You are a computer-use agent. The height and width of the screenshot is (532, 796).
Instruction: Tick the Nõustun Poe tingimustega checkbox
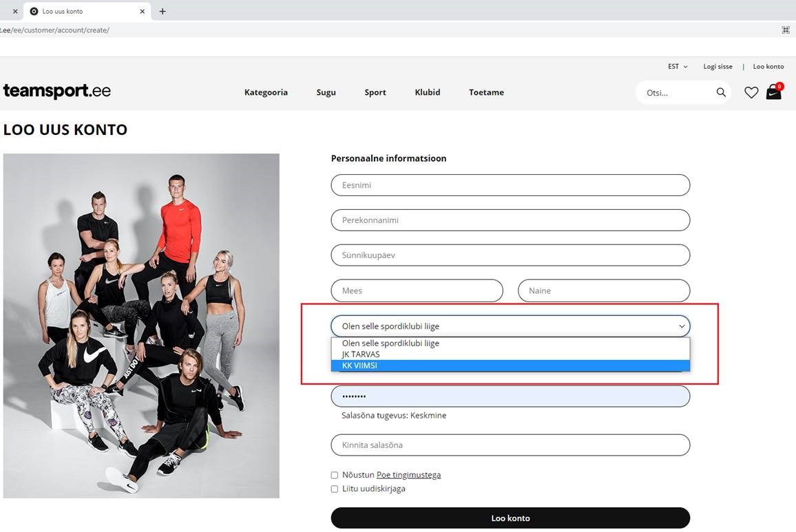click(x=335, y=475)
